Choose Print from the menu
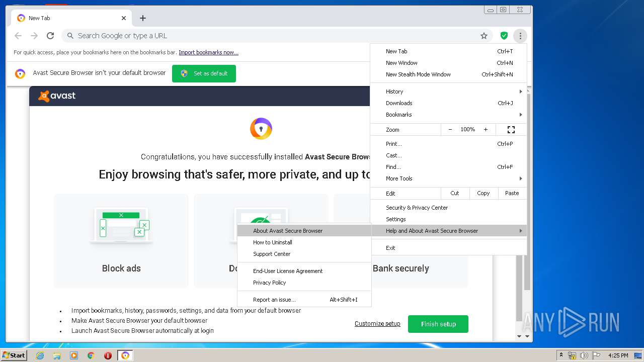The height and width of the screenshot is (362, 644). tap(448, 144)
